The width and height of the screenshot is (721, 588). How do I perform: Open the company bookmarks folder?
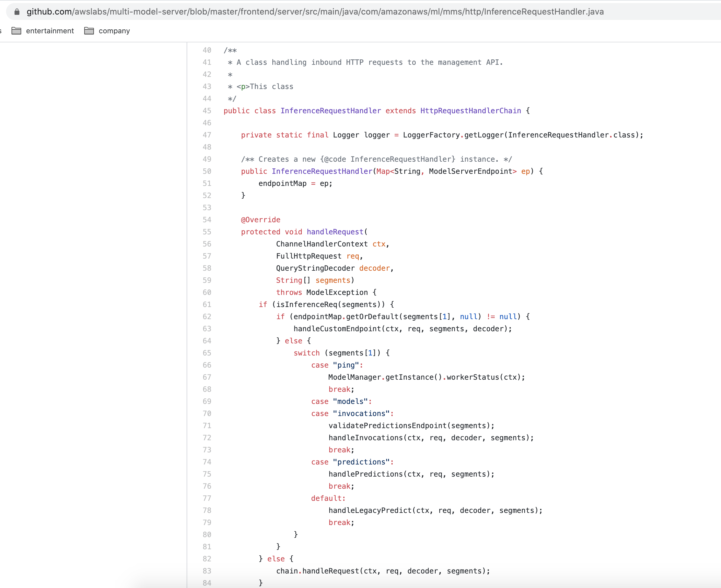114,31
